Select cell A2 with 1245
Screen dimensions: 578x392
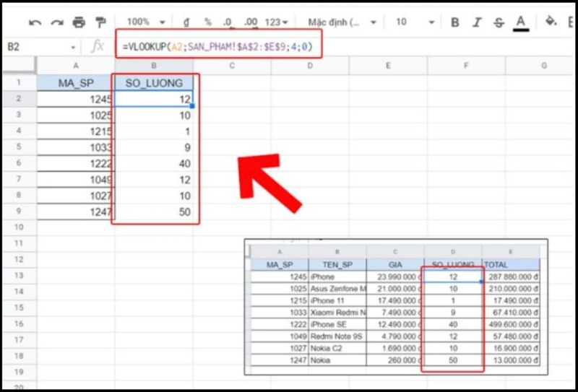[76, 99]
